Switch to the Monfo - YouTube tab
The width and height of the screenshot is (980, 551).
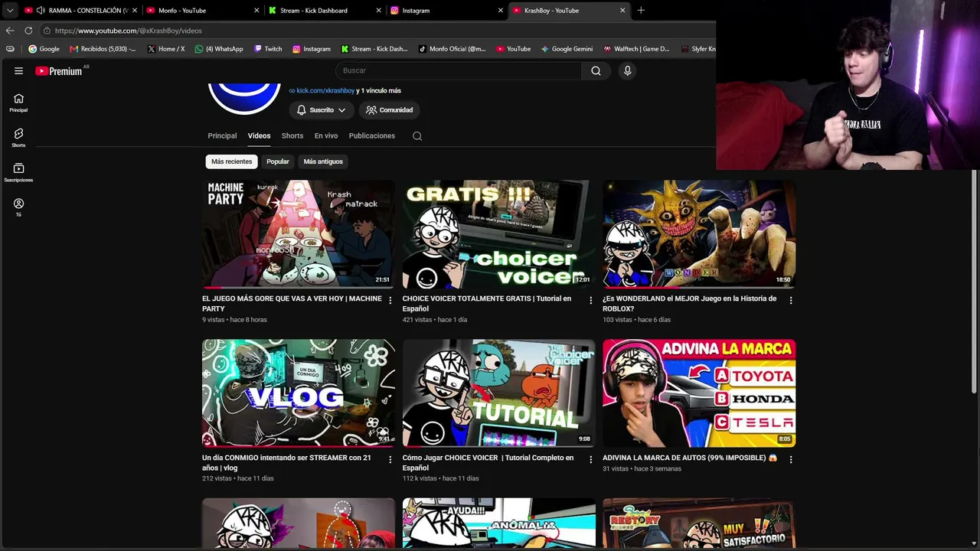[202, 11]
